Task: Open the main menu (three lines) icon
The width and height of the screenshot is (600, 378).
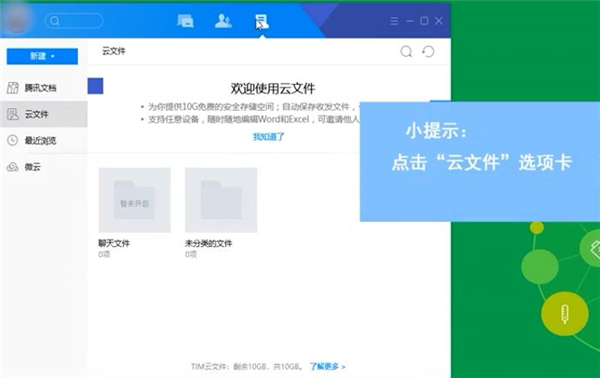Action: (x=394, y=21)
